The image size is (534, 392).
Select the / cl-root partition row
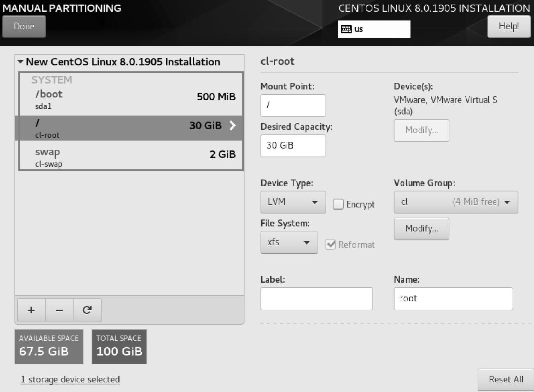point(130,128)
